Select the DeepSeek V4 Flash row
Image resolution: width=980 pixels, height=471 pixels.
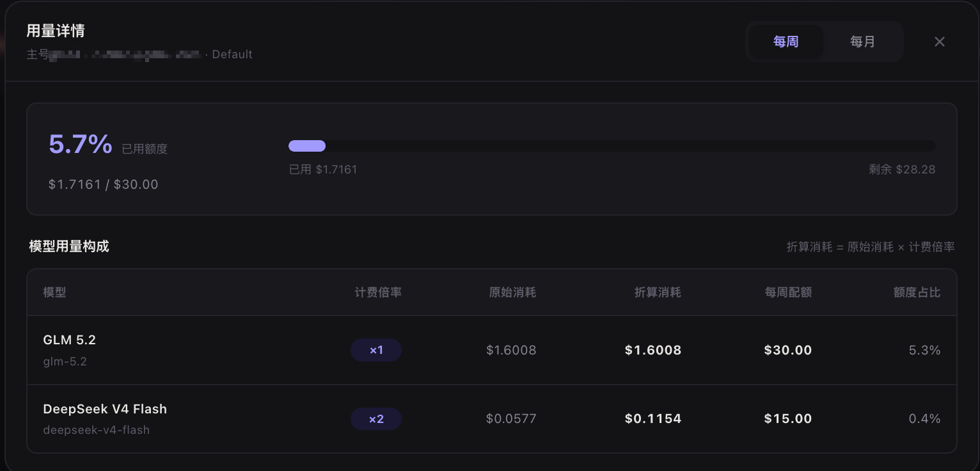492,419
